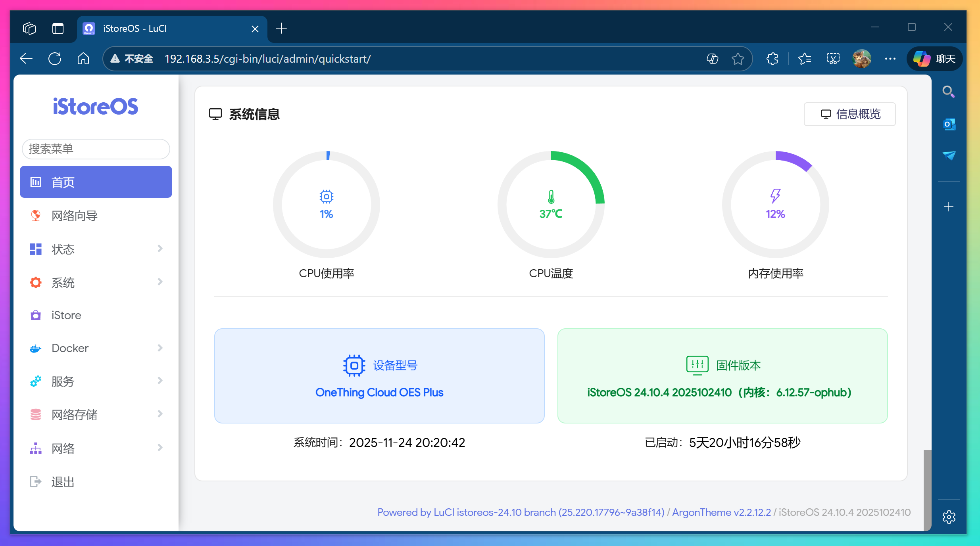Click the Outlook icon in sidebar
The height and width of the screenshot is (546, 980).
pyautogui.click(x=949, y=124)
